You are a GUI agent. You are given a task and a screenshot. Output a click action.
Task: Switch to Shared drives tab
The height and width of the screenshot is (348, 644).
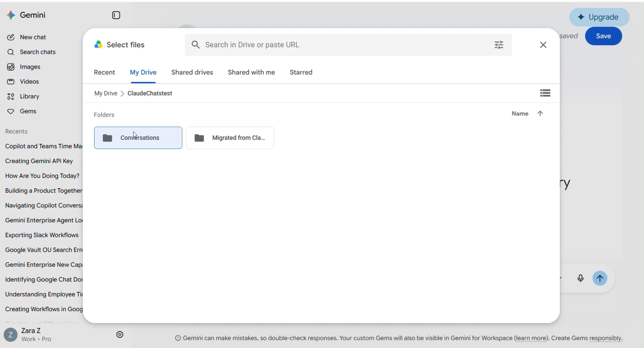point(192,73)
